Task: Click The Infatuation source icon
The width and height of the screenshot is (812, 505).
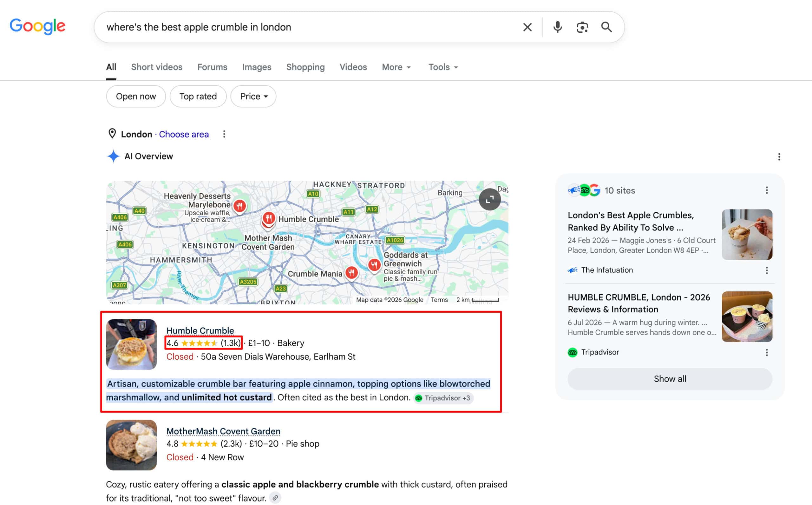Action: pyautogui.click(x=573, y=270)
